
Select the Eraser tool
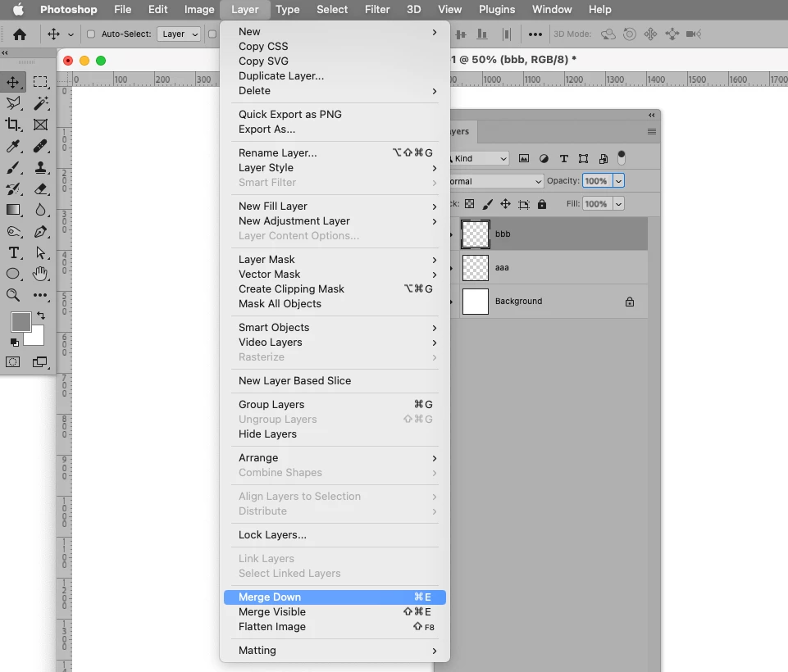tap(41, 188)
